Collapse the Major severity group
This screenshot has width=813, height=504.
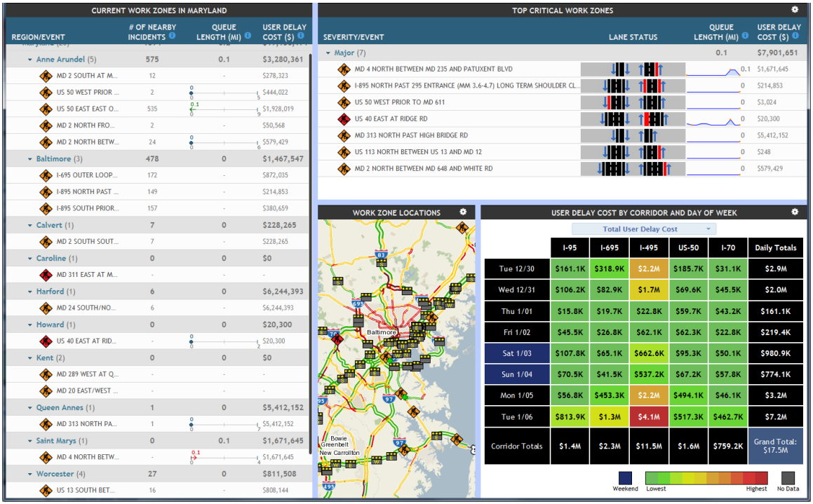click(328, 53)
